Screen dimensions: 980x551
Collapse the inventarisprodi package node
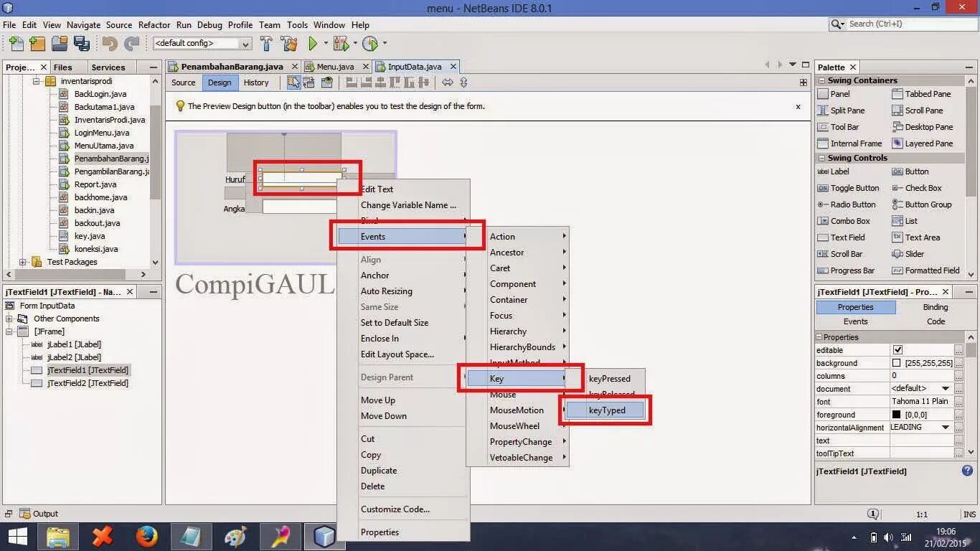click(x=36, y=81)
